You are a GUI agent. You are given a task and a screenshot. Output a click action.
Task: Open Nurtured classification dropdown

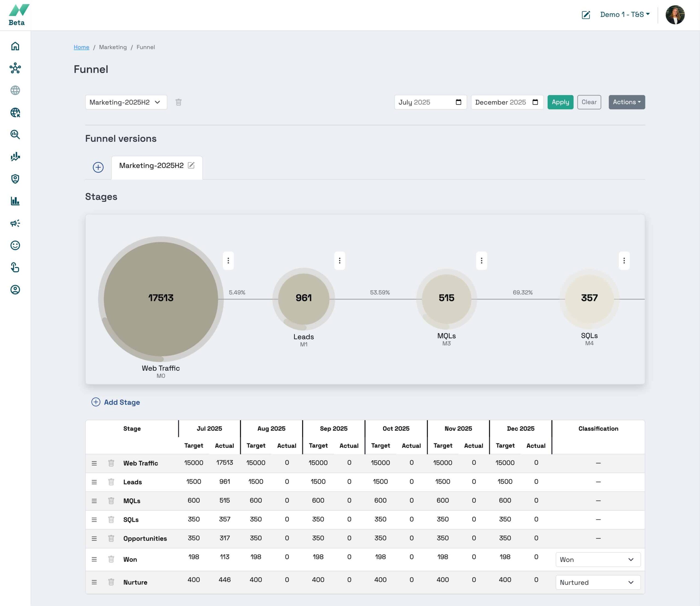point(597,582)
